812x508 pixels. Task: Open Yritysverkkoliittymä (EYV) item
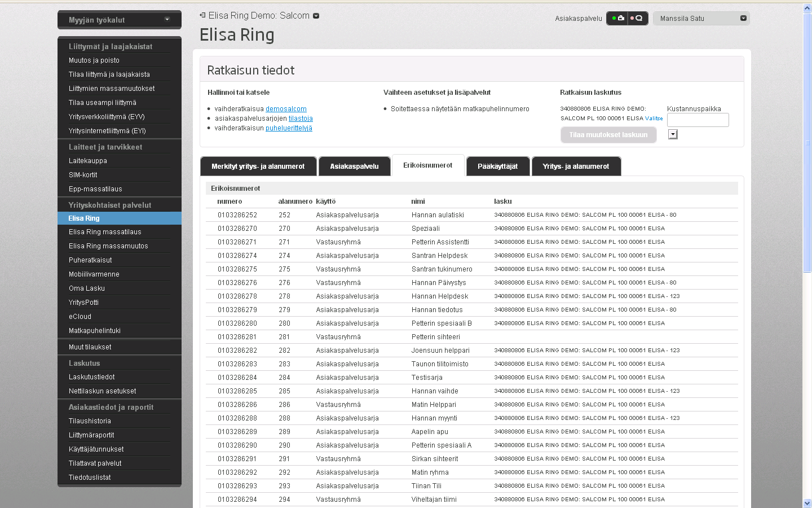[107, 117]
